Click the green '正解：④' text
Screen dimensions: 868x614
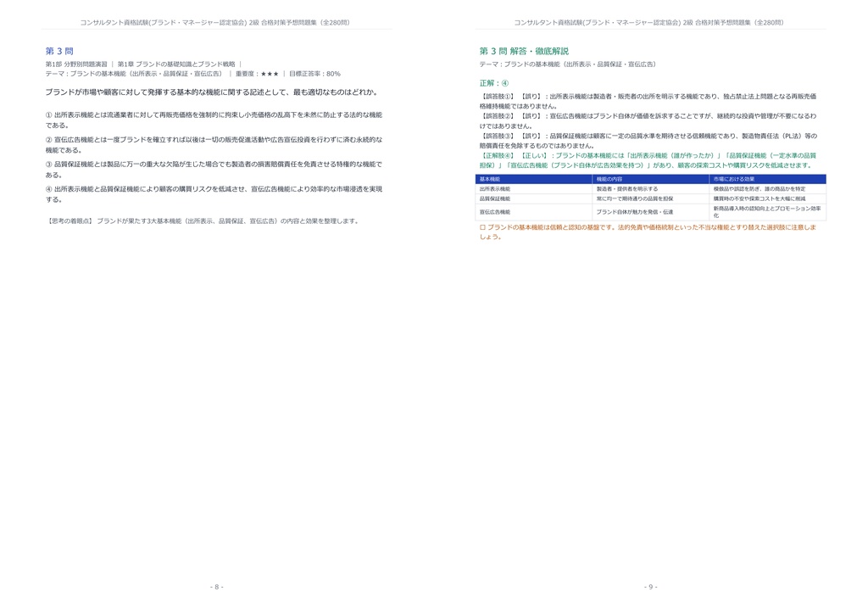(494, 83)
